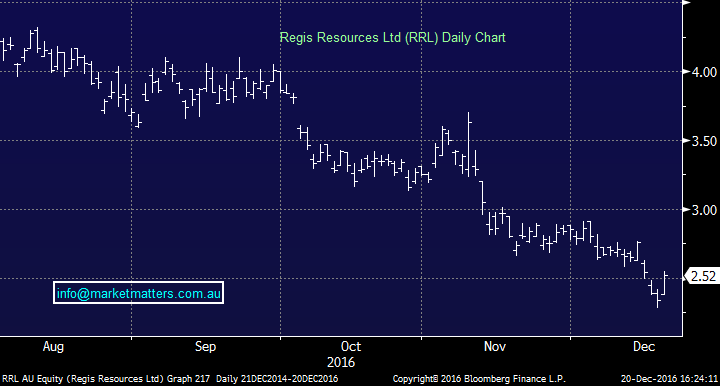Click the 2016 year label
This screenshot has width=720, height=386.
(341, 363)
